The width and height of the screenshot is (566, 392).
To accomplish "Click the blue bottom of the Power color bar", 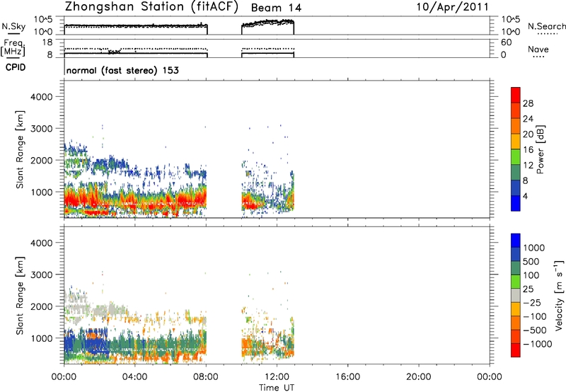I will [516, 203].
